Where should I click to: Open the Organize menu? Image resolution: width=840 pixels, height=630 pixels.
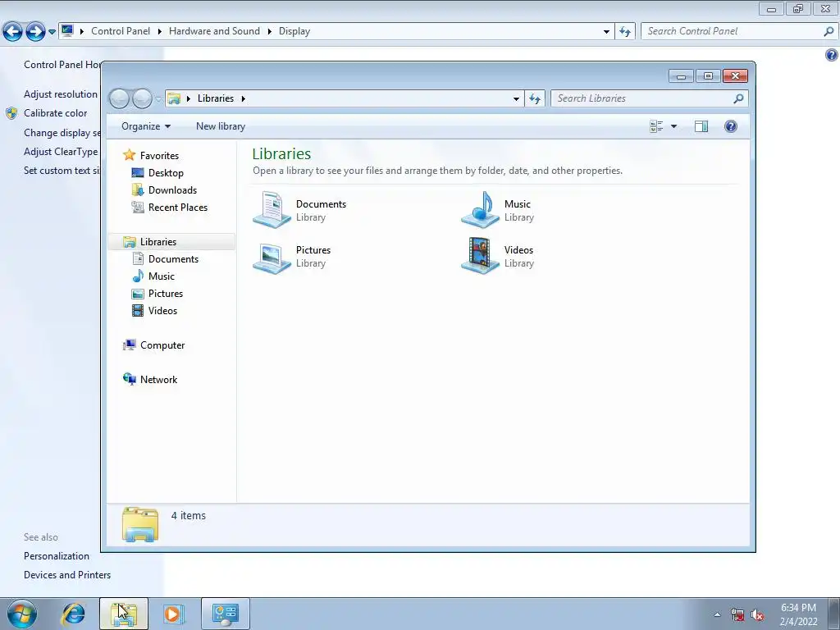146,126
